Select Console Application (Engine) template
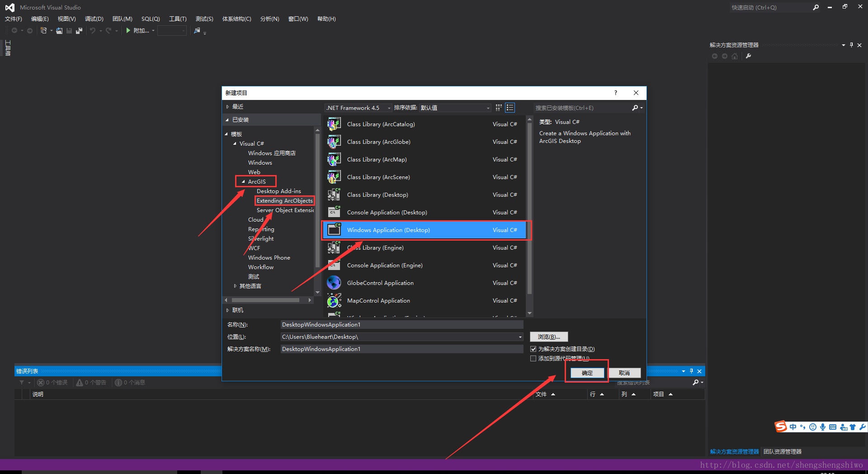 [x=424, y=265]
